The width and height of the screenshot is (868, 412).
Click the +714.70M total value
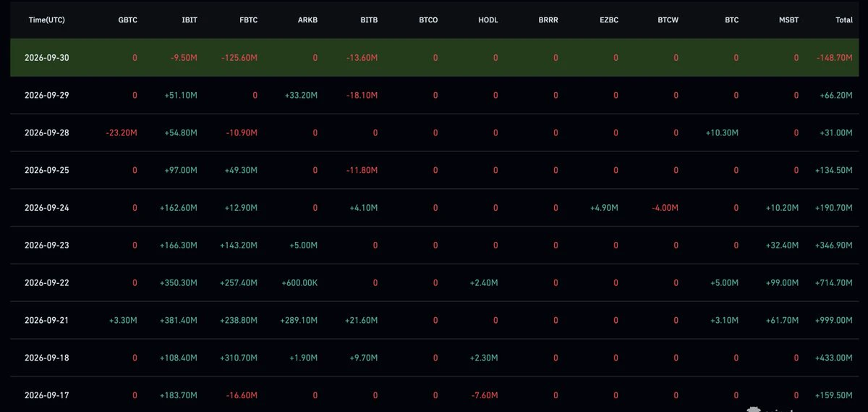(x=835, y=283)
